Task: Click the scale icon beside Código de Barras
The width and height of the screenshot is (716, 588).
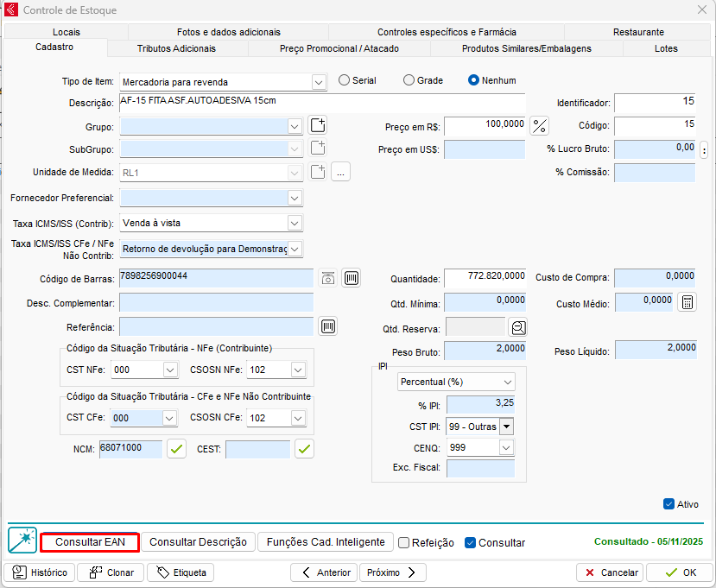Action: click(x=327, y=278)
